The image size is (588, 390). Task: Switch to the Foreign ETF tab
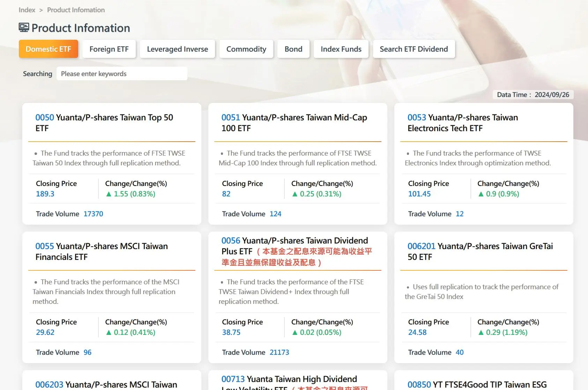(x=109, y=49)
